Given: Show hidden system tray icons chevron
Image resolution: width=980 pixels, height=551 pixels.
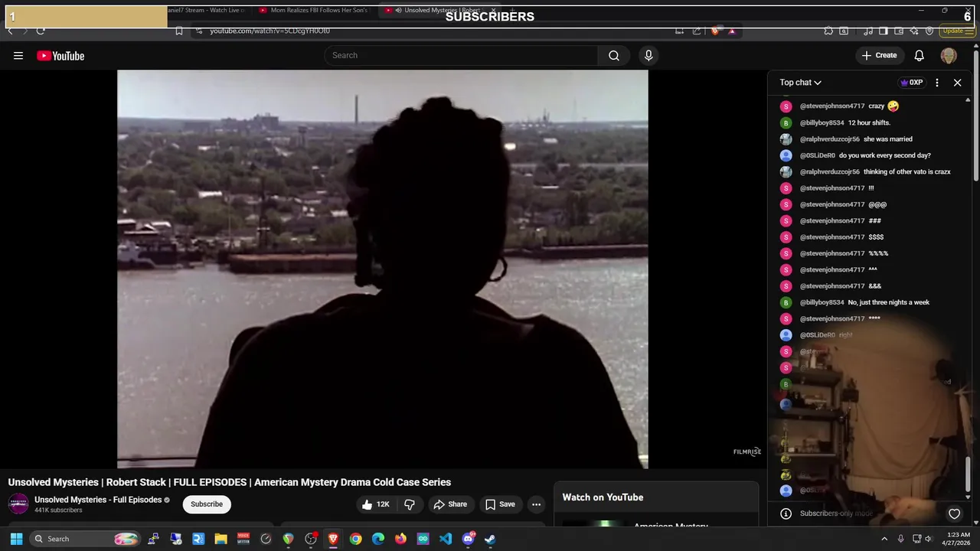Looking at the screenshot, I should click(884, 539).
